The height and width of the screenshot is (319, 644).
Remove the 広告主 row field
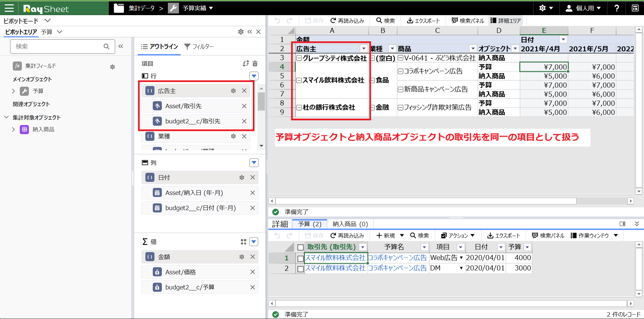tap(244, 91)
